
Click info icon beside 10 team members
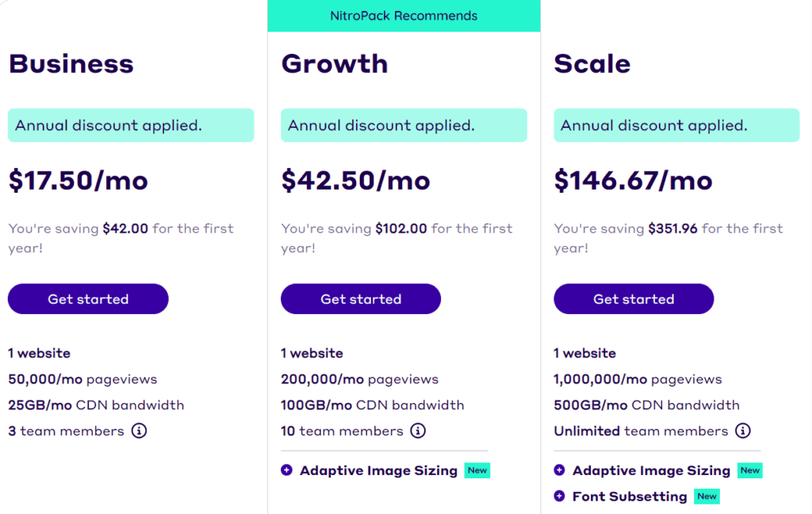[x=418, y=432]
